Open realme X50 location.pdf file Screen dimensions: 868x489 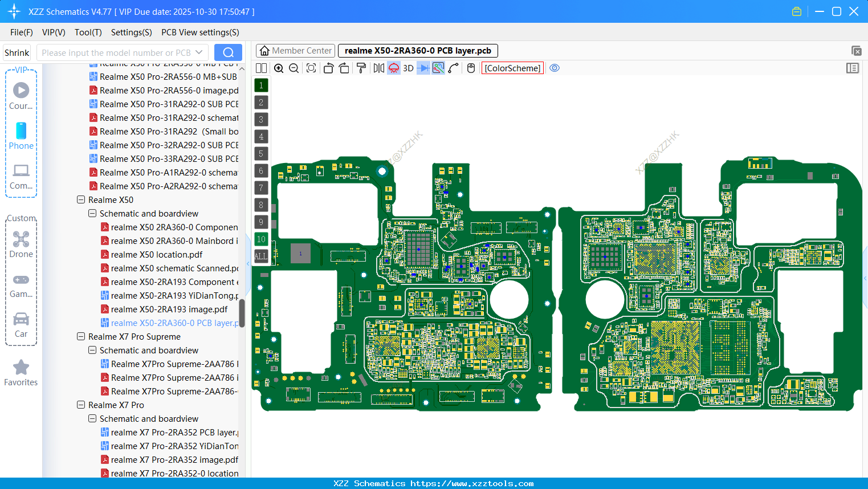157,255
